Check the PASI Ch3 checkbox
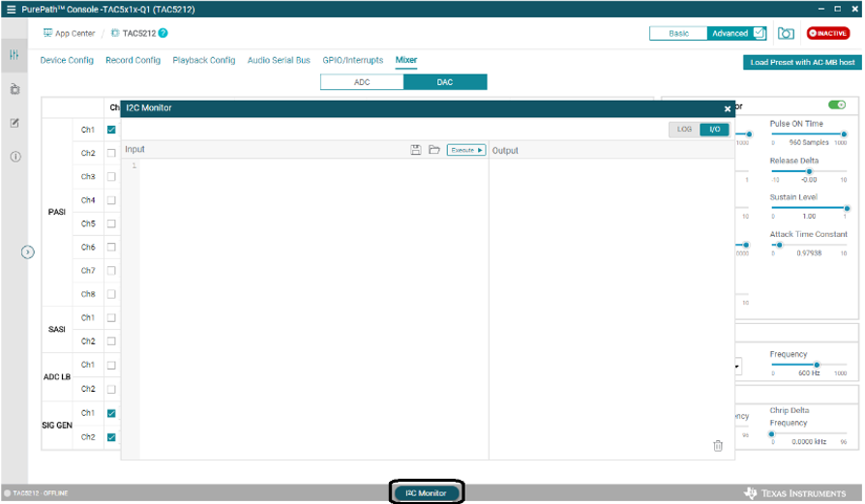865x504 pixels. point(111,177)
